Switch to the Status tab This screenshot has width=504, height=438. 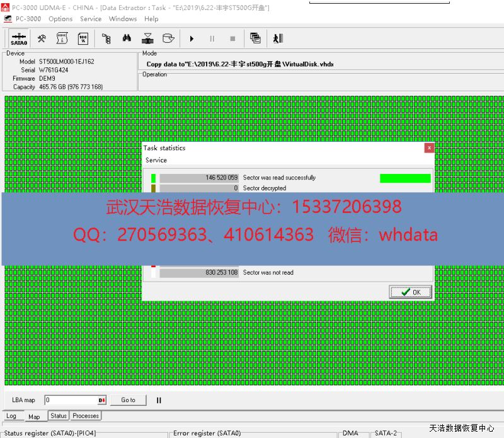click(59, 416)
